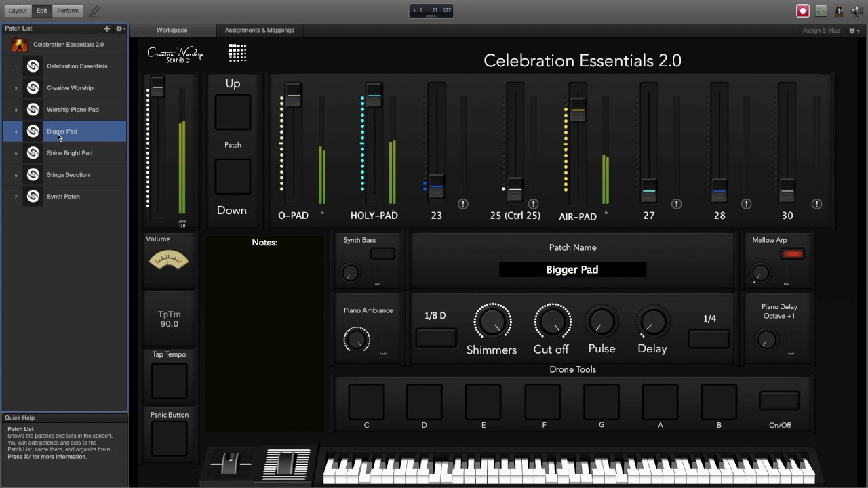Image resolution: width=868 pixels, height=488 pixels.
Task: Click the TpTm 90.0 tempo display
Action: [x=169, y=319]
